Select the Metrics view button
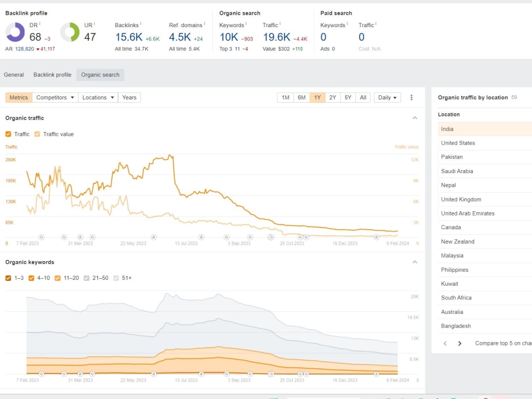Screen dimensions: 532x399 coord(19,97)
